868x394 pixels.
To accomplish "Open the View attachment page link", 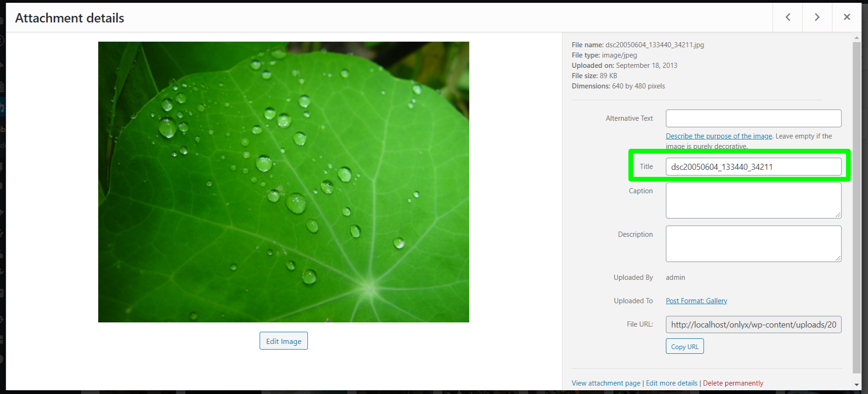I will 606,383.
